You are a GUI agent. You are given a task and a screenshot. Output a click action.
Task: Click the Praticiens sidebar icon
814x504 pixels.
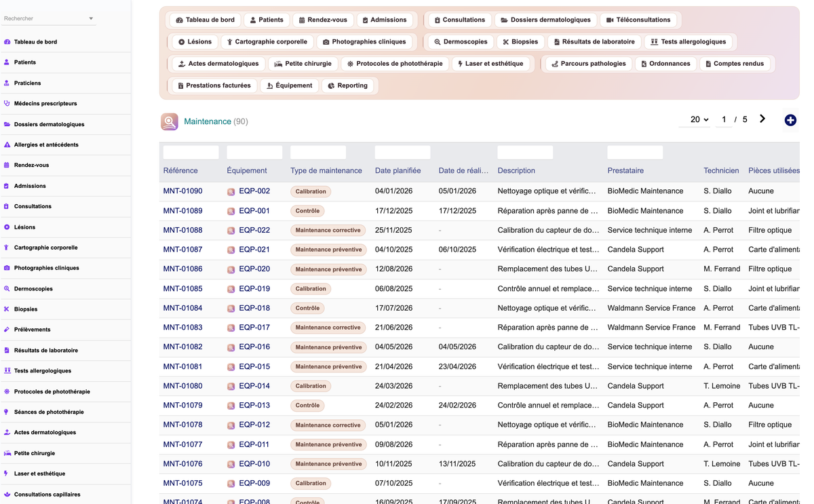(x=7, y=83)
